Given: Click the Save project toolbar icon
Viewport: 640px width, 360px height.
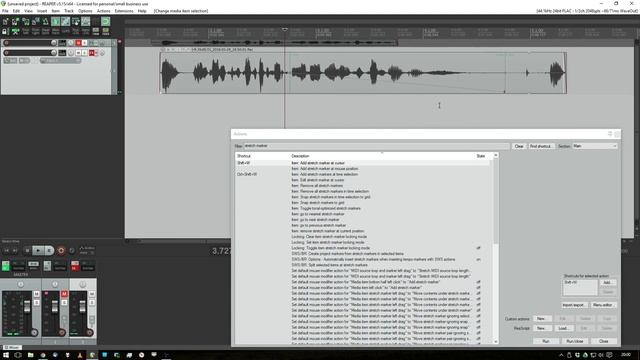Looking at the screenshot, I should coord(26,21).
